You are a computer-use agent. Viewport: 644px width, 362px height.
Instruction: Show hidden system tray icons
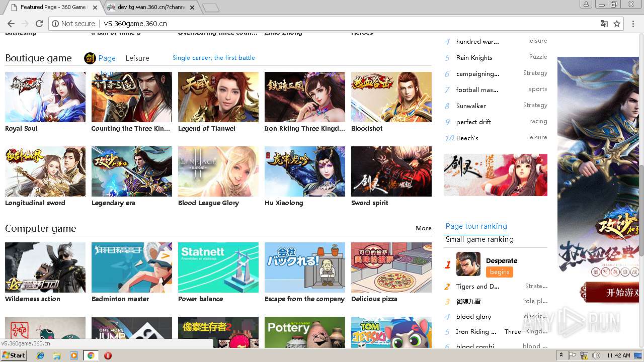[561, 355]
